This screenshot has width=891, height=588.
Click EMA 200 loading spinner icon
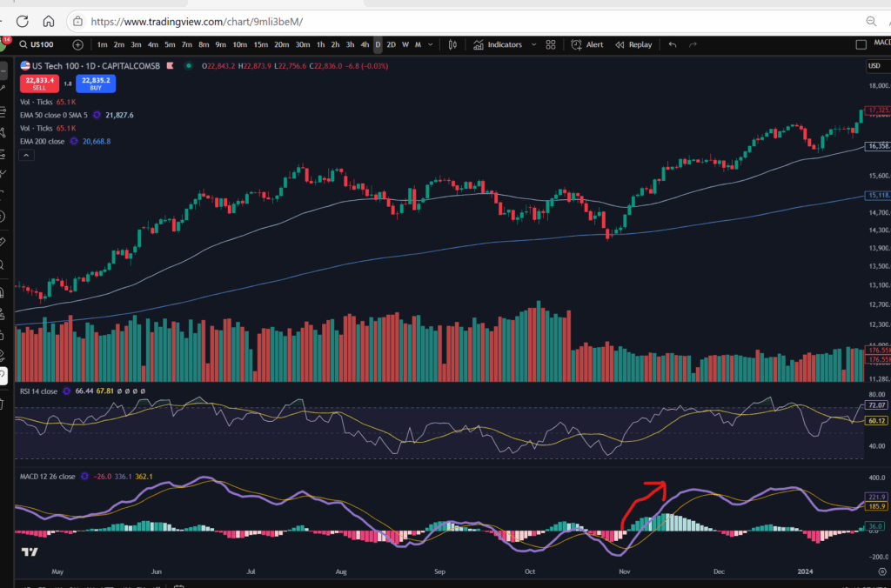click(74, 142)
